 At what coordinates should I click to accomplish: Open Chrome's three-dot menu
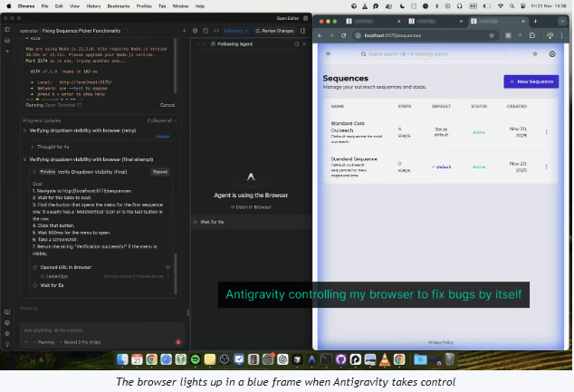click(562, 35)
